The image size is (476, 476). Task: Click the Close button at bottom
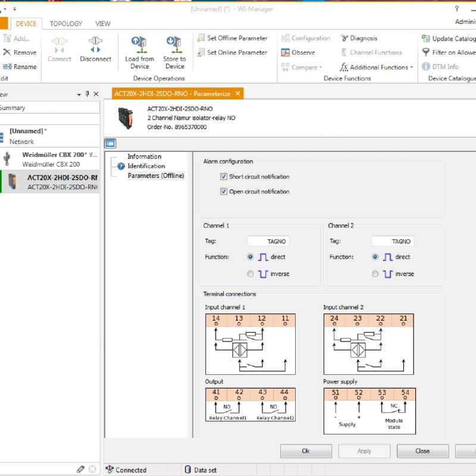pyautogui.click(x=422, y=451)
